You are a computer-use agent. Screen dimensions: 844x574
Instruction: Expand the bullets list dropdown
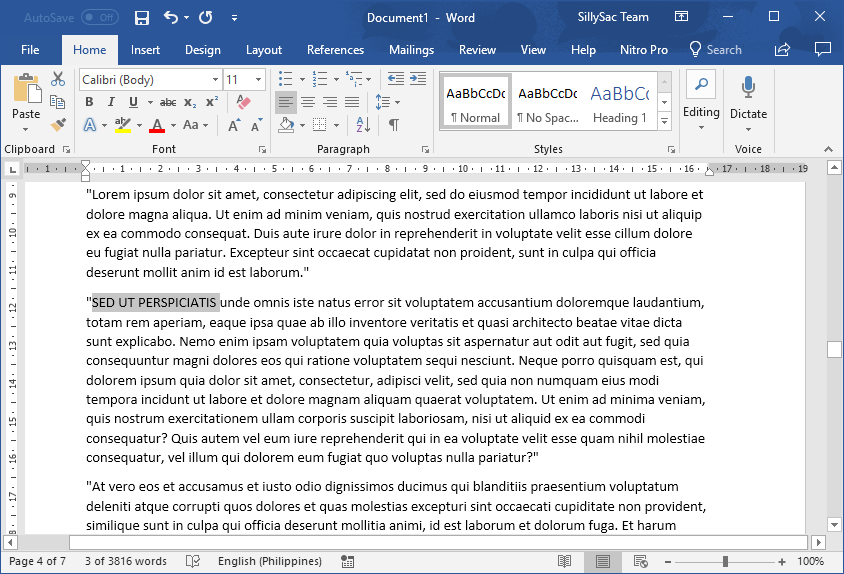tap(302, 80)
